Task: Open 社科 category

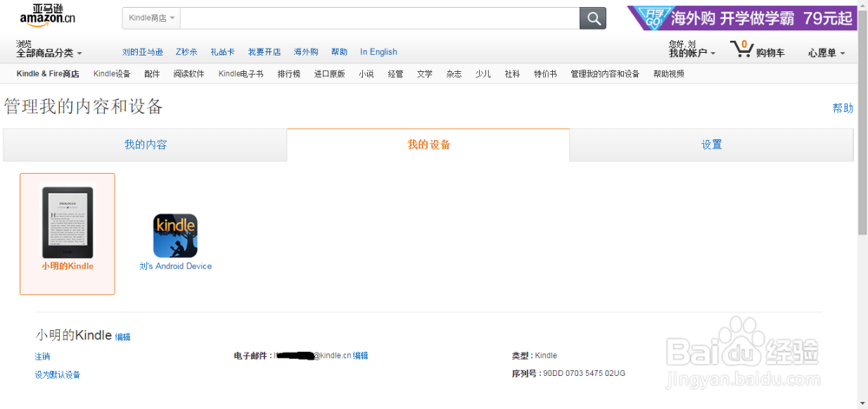Action: (x=512, y=74)
